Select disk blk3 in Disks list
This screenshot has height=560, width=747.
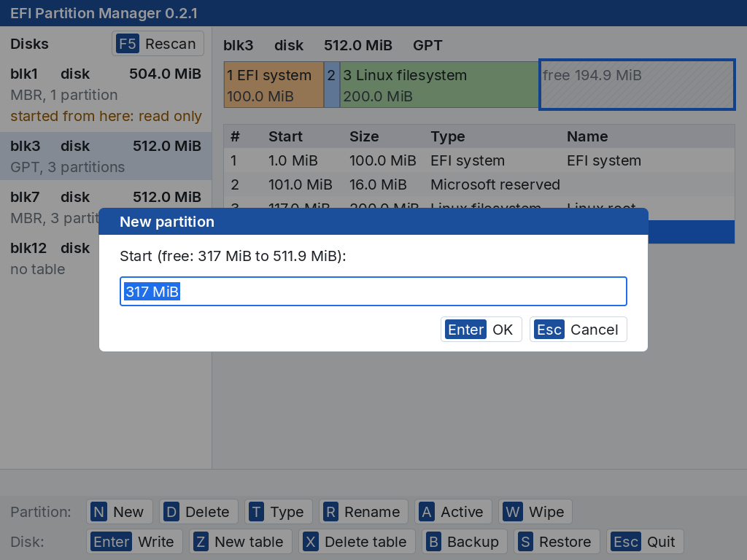[106, 156]
